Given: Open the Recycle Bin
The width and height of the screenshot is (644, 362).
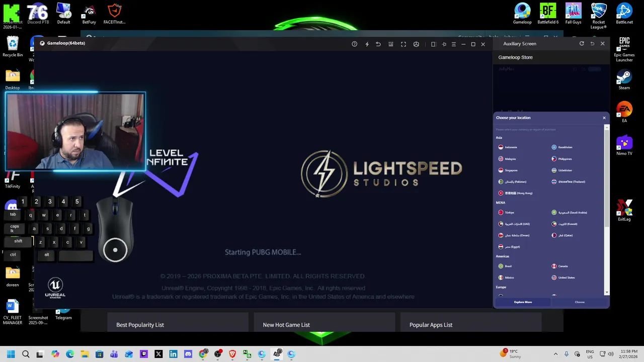Looking at the screenshot, I should (13, 46).
